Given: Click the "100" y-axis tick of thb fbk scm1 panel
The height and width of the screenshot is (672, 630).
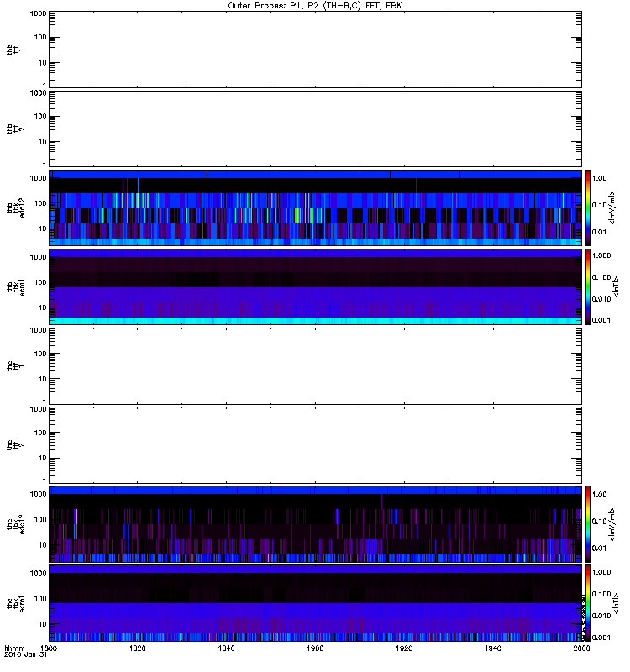Looking at the screenshot, I should point(40,282).
